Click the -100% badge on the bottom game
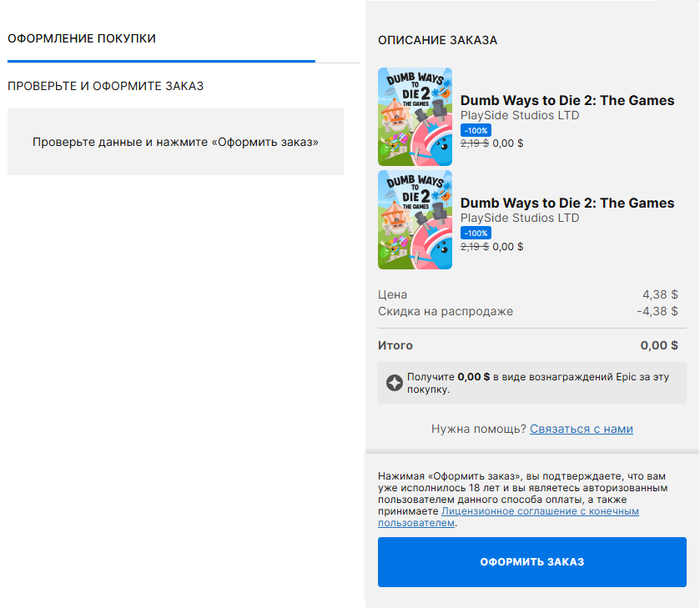The height and width of the screenshot is (608, 700). pyautogui.click(x=476, y=233)
